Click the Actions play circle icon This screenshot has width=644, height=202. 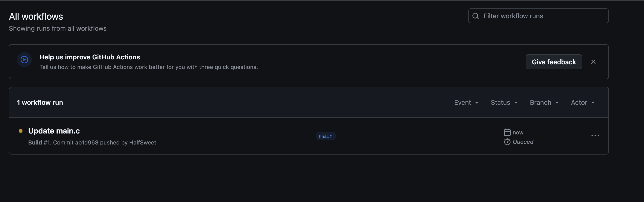pyautogui.click(x=24, y=60)
